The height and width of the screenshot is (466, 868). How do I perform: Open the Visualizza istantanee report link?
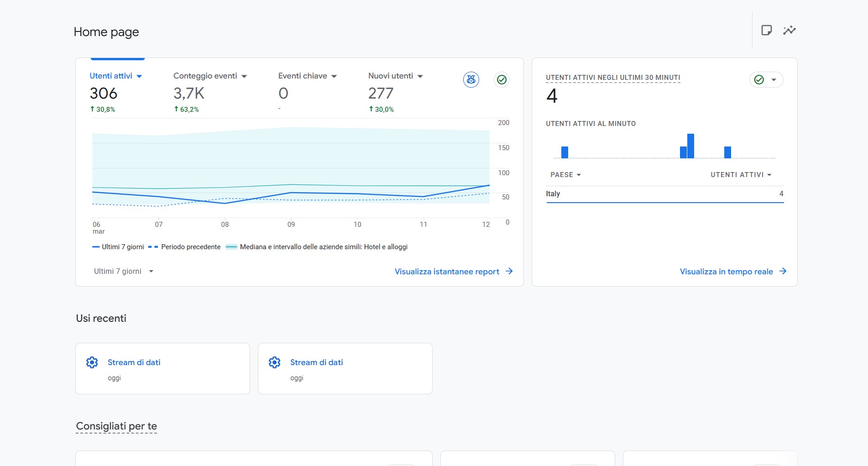pos(446,272)
